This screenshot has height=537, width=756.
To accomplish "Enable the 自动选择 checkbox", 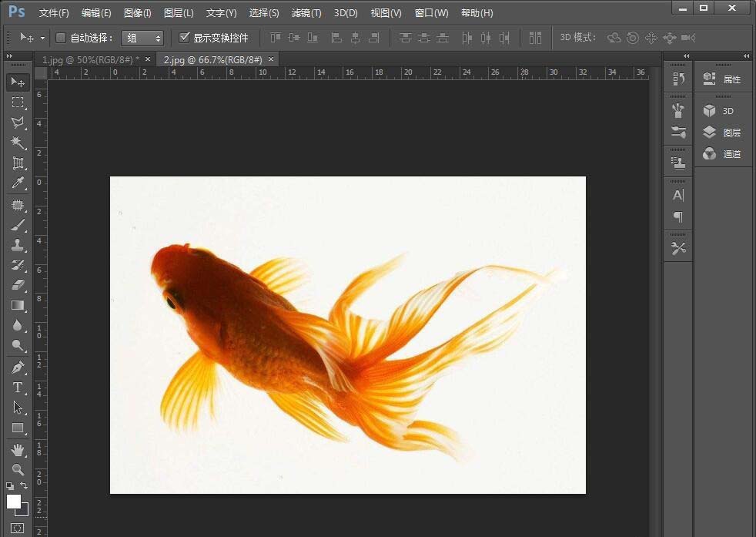I will (61, 37).
